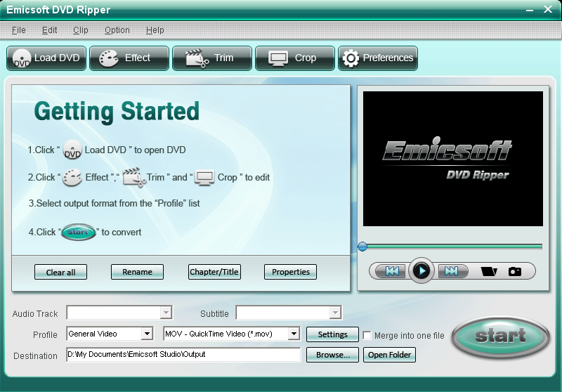Open the Help menu

pos(155,30)
